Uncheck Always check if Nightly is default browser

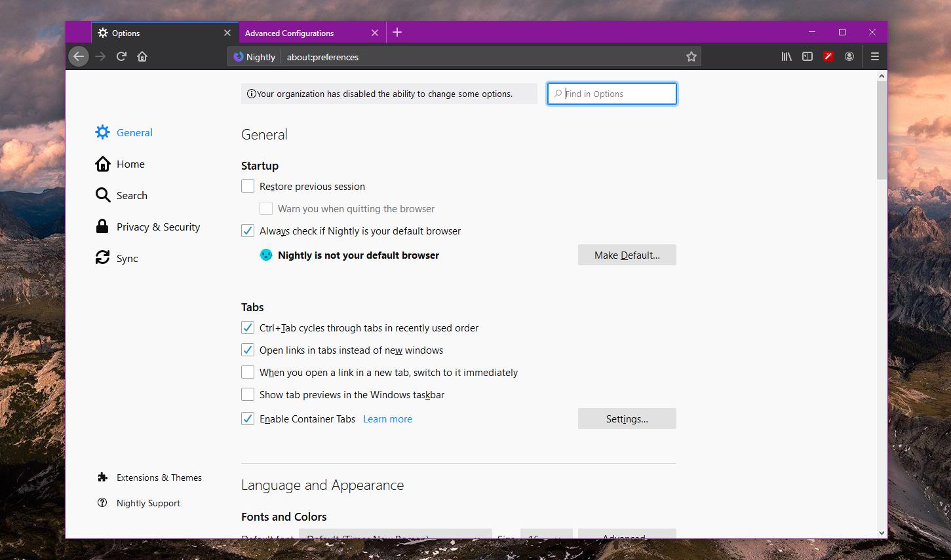click(x=248, y=231)
